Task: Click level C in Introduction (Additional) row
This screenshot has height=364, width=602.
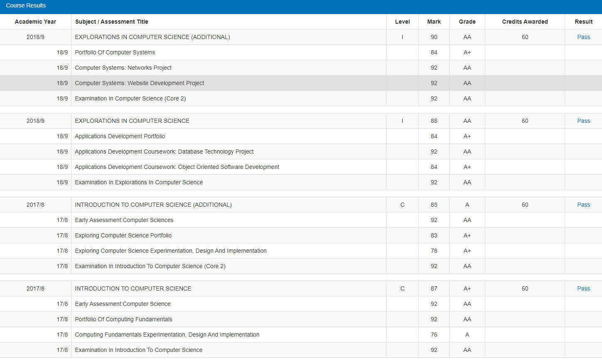Action: pyautogui.click(x=402, y=205)
